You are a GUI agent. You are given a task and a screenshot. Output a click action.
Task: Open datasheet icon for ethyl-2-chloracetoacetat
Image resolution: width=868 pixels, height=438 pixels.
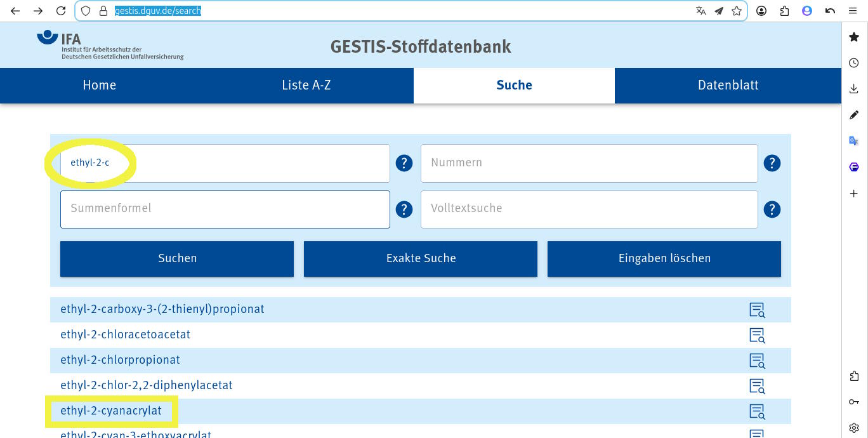[757, 335]
